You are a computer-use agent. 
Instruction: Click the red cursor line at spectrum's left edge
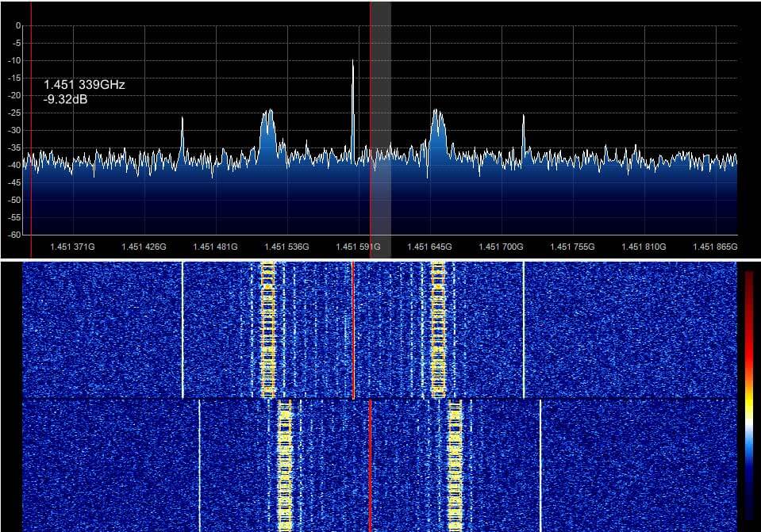(x=31, y=130)
